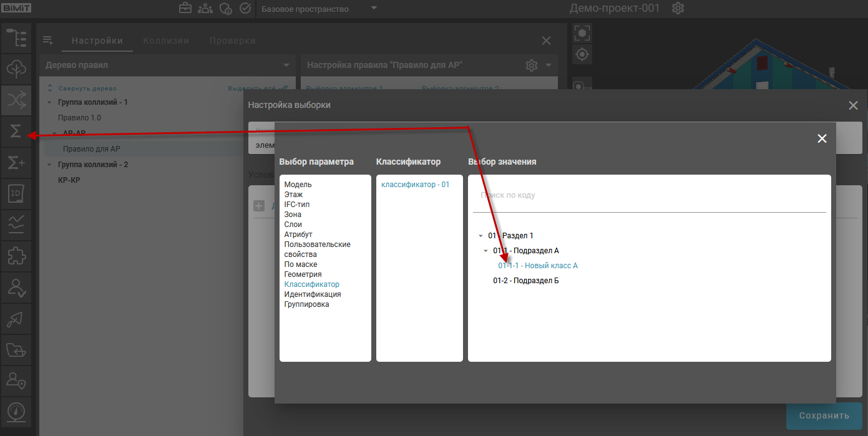Open the 2D drawings sidebar icon

coord(16,194)
